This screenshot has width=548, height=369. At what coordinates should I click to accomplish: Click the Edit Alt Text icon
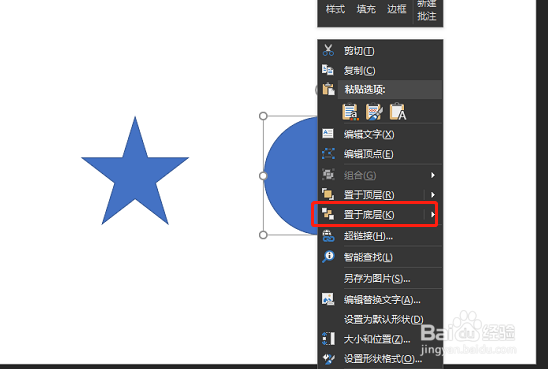coord(328,299)
